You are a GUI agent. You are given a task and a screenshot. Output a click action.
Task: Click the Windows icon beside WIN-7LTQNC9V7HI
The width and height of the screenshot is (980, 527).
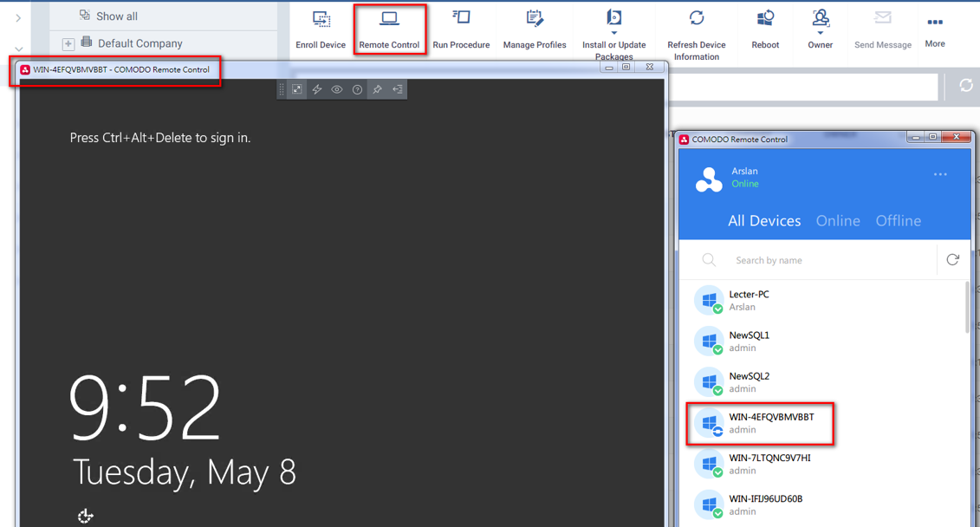click(x=709, y=464)
